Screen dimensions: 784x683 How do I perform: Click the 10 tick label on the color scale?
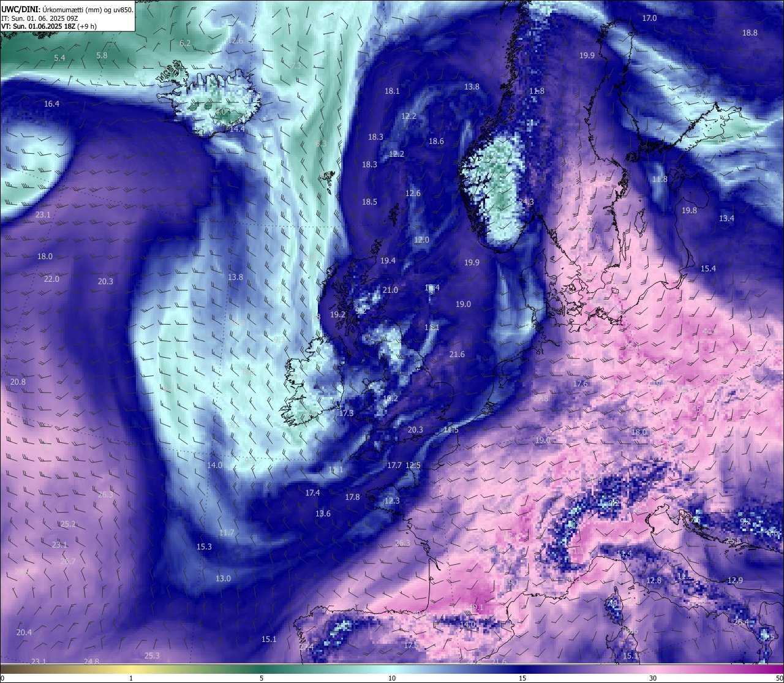click(x=392, y=678)
